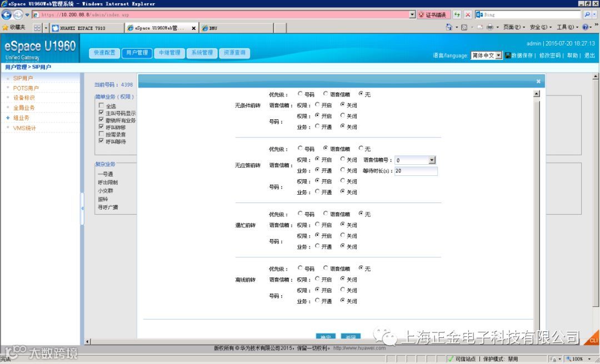Select 号码 priority for 无条件前转
The height and width of the screenshot is (364, 600).
300,94
